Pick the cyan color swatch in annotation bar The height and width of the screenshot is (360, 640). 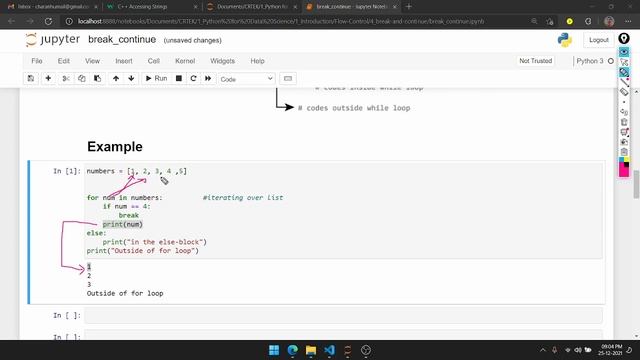click(621, 160)
